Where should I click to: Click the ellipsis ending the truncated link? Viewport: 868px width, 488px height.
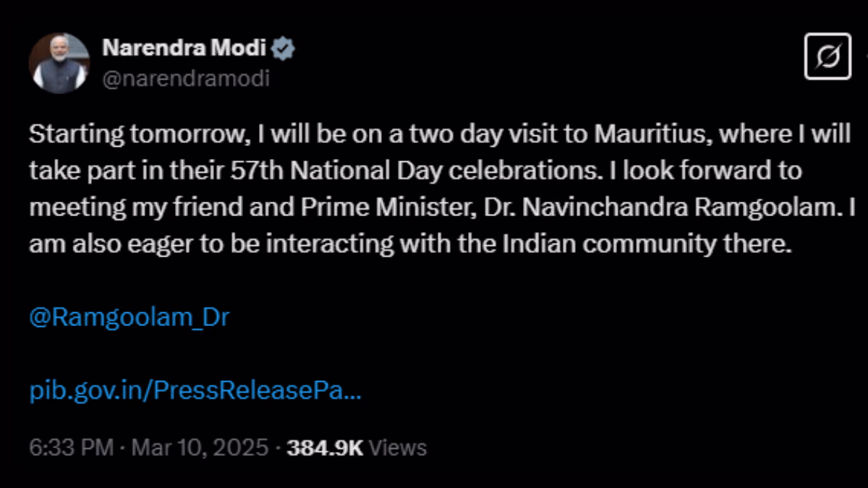pyautogui.click(x=351, y=392)
